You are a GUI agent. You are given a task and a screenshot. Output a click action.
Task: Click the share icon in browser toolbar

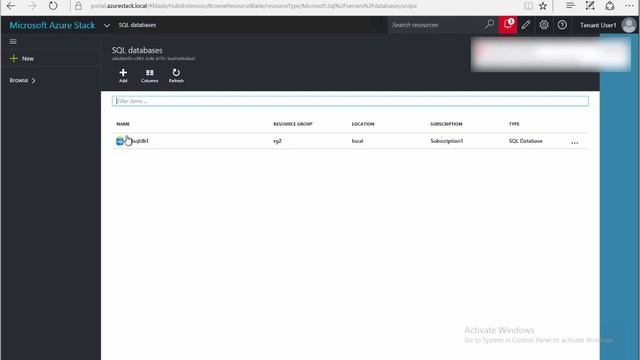(610, 5)
